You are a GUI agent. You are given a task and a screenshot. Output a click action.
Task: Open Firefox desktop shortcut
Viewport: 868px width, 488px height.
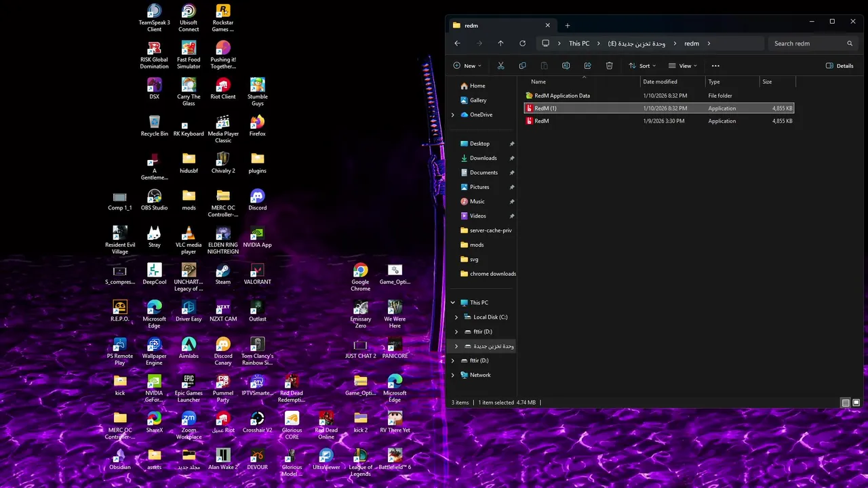pyautogui.click(x=257, y=125)
